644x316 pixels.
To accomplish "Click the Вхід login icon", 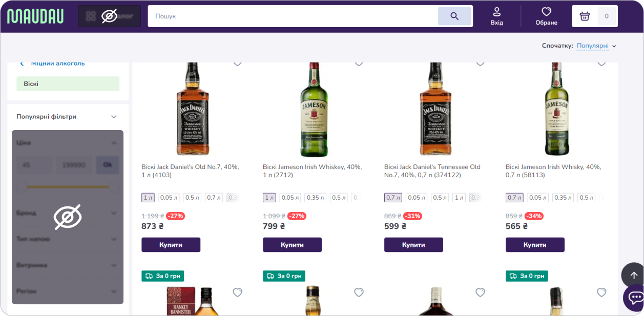I will (x=496, y=16).
